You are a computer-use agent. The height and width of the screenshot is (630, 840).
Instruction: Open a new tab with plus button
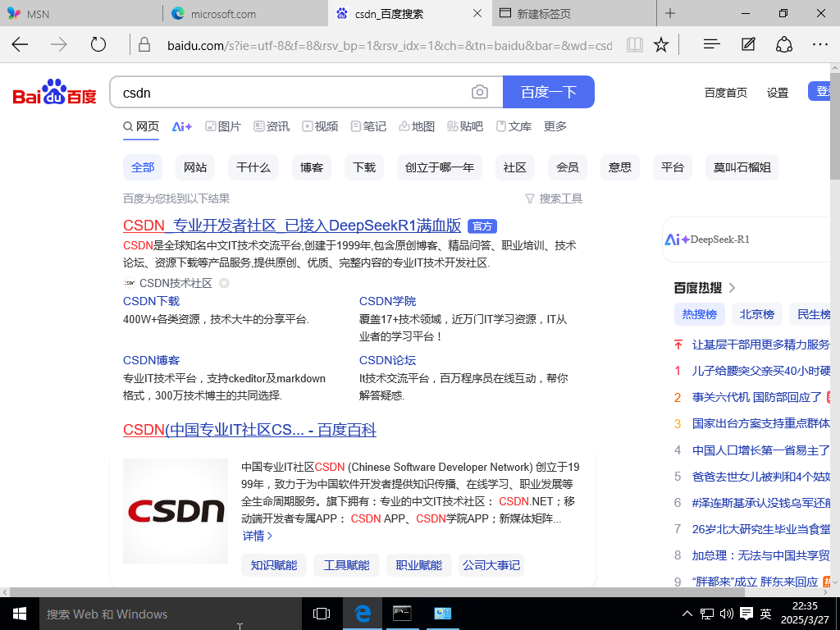coord(669,13)
